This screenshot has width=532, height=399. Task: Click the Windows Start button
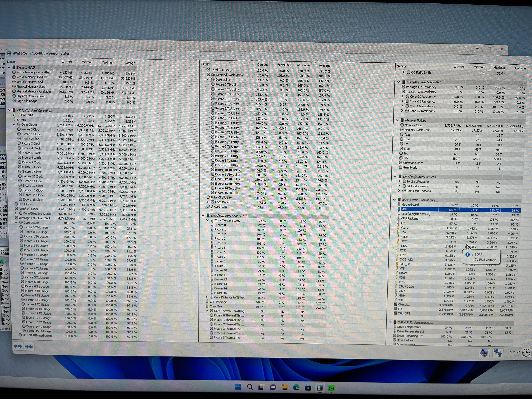pyautogui.click(x=238, y=387)
